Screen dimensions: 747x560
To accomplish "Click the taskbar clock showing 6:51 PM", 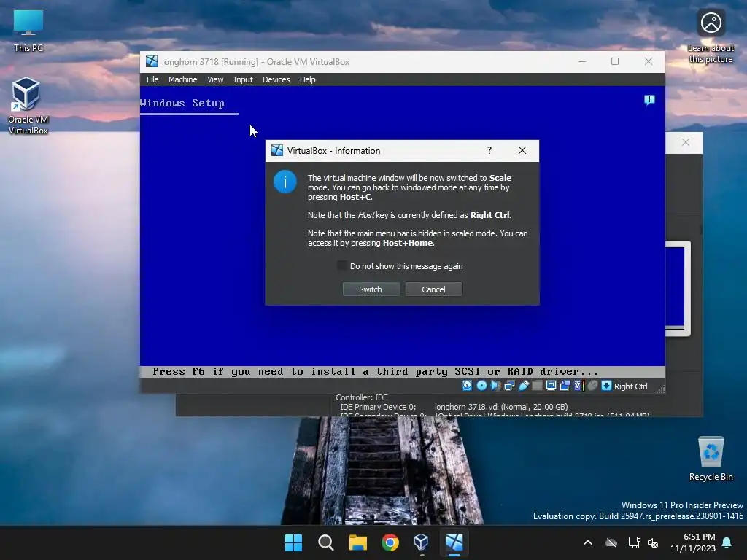I will point(693,542).
